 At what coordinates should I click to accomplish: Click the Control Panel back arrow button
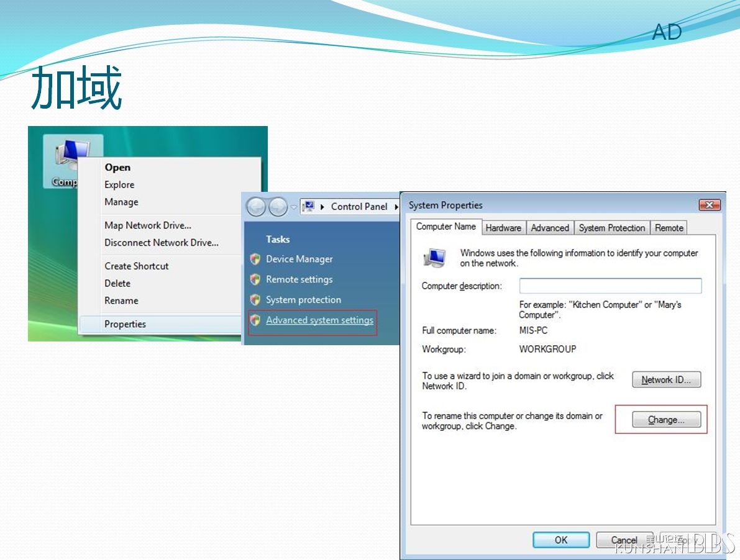pos(256,207)
